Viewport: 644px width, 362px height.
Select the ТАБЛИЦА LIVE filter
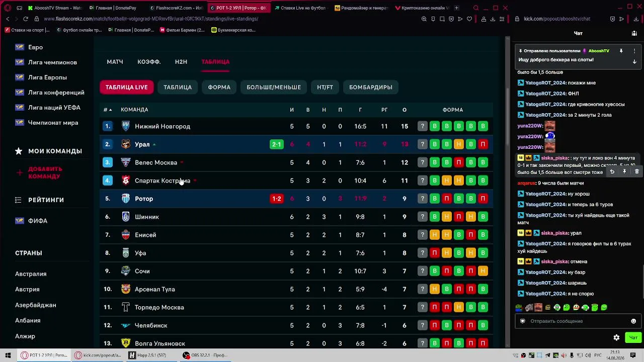click(127, 87)
